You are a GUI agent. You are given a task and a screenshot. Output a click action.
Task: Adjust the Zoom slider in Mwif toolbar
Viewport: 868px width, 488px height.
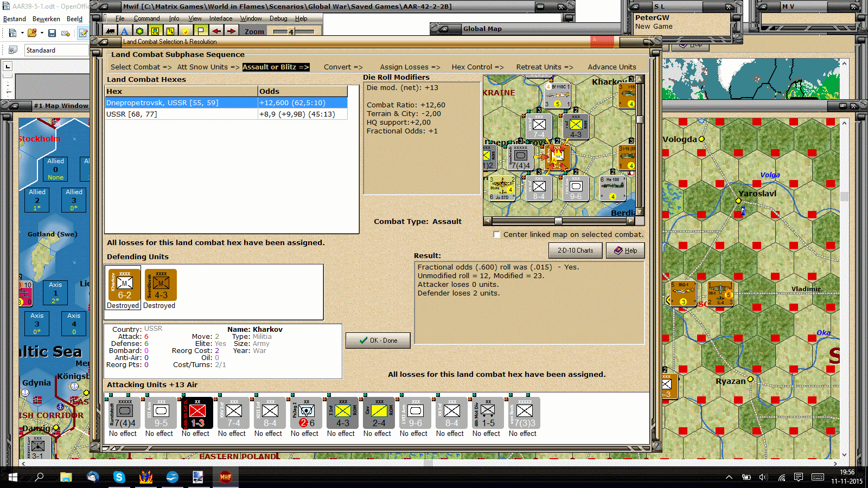coord(293,31)
